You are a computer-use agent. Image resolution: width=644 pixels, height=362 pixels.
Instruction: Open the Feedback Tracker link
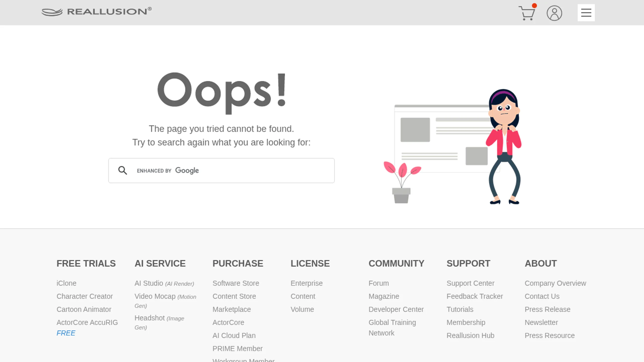475,296
